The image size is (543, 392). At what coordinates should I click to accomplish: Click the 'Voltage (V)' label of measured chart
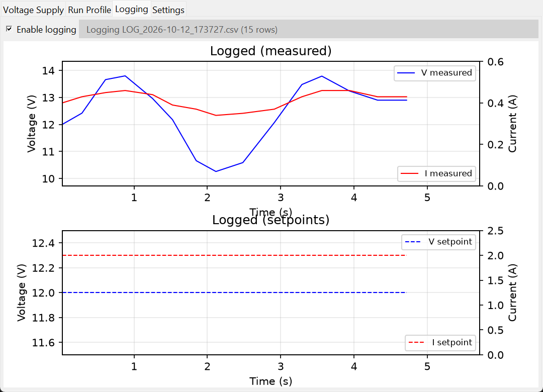pyautogui.click(x=31, y=124)
